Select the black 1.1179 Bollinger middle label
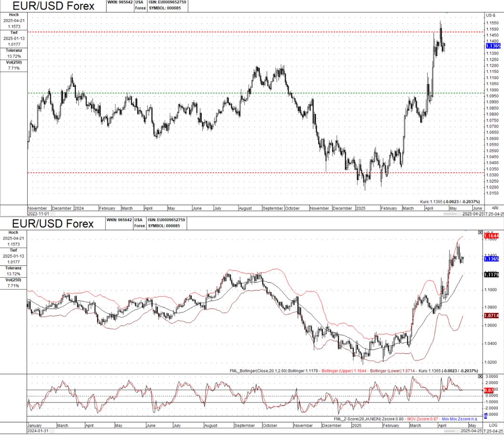The image size is (504, 435). [x=491, y=275]
